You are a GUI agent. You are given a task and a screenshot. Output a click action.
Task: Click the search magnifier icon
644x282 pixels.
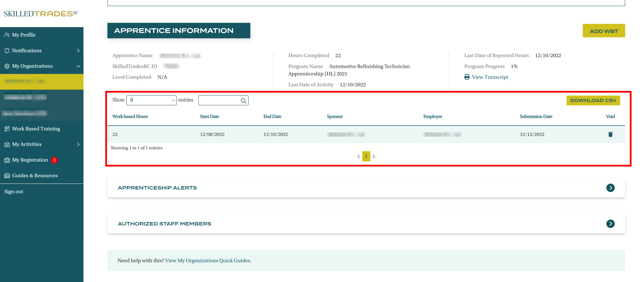pos(243,101)
